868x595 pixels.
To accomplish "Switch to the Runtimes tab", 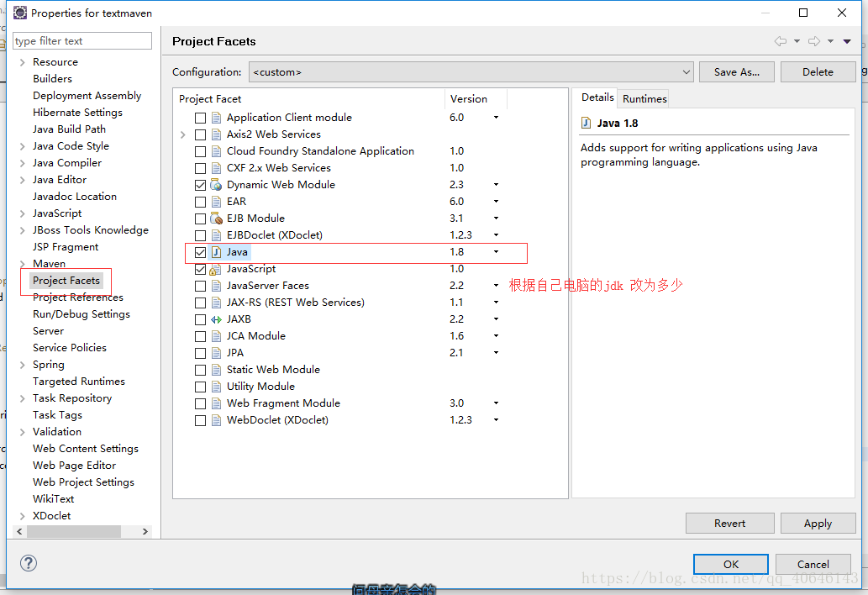I will [644, 98].
